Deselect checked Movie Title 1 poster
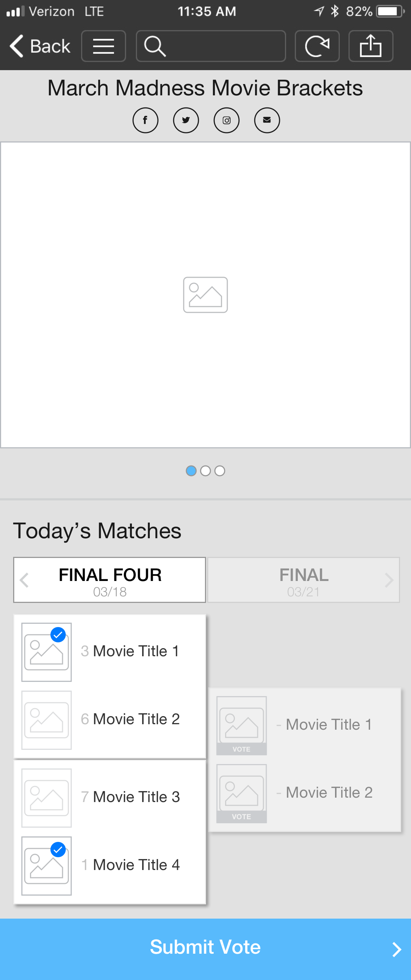Image resolution: width=411 pixels, height=980 pixels. 46,652
